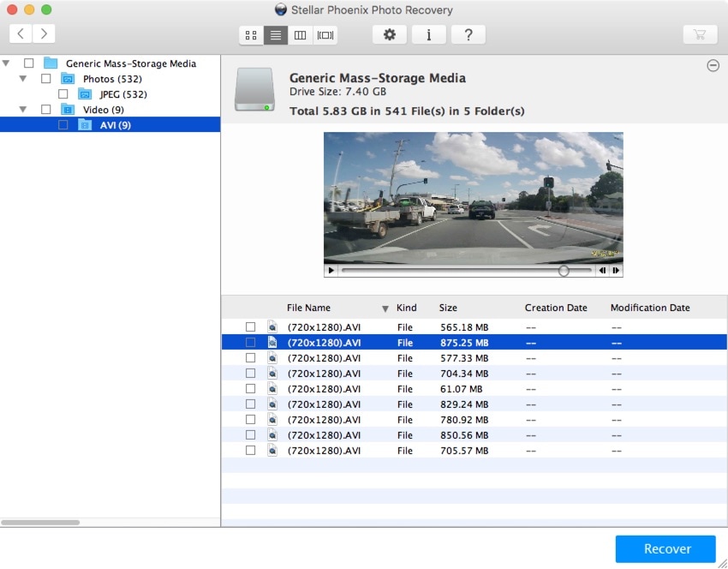Sort by the Size column header
The width and height of the screenshot is (728, 569).
click(448, 308)
